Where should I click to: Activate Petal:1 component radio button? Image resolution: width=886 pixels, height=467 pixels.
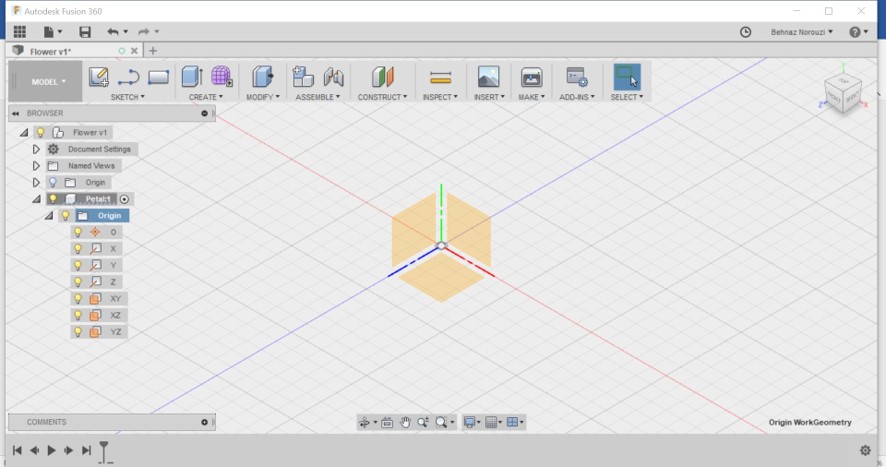pos(124,199)
